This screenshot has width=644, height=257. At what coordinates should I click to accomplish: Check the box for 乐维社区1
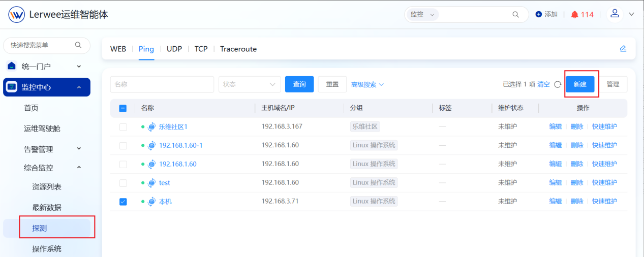123,126
